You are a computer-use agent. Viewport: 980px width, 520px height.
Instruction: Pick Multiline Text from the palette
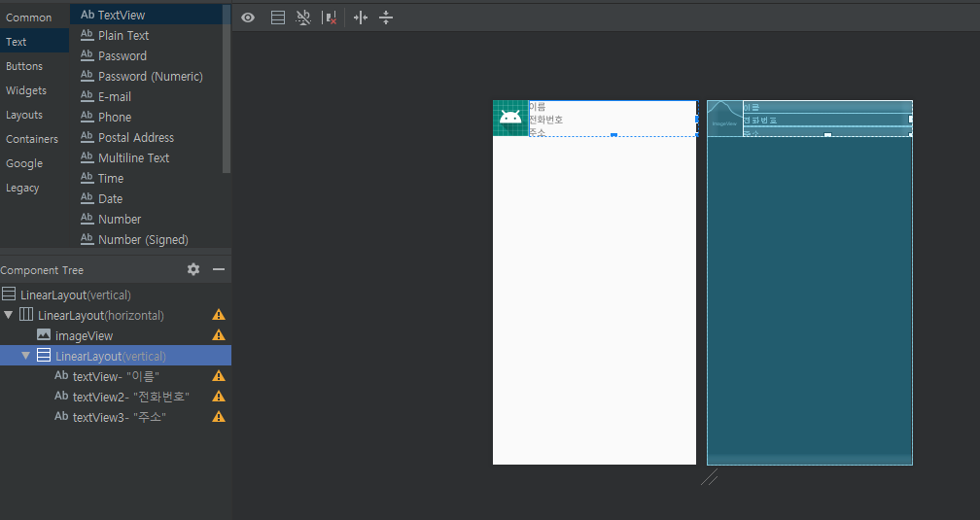147,158
